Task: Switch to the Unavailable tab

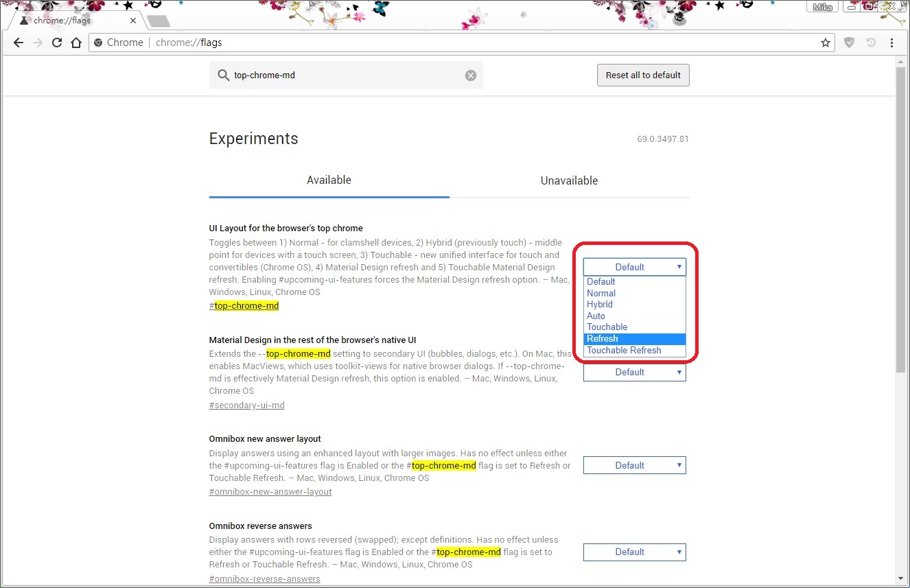Action: (x=569, y=180)
